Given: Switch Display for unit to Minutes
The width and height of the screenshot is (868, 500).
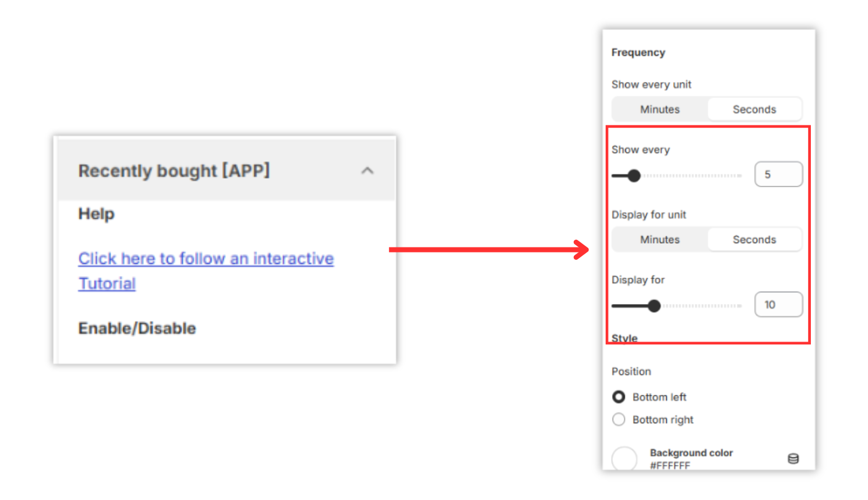Looking at the screenshot, I should tap(660, 239).
